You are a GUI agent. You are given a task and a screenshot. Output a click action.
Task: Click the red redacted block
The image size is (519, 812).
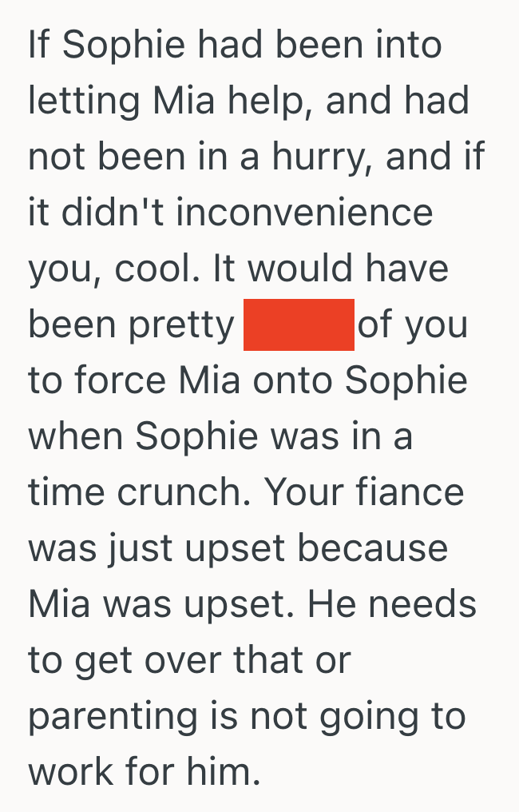(299, 324)
